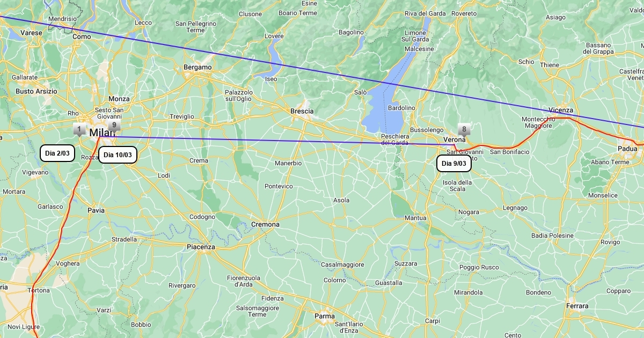Click map marker number 8 at Verona
This screenshot has width=644, height=338.
coord(464,130)
